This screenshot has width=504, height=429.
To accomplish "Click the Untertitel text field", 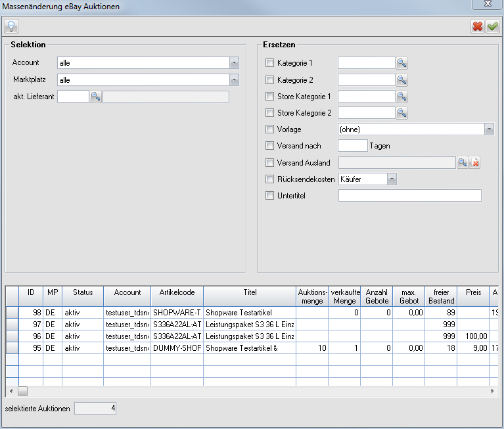I will pyautogui.click(x=410, y=195).
